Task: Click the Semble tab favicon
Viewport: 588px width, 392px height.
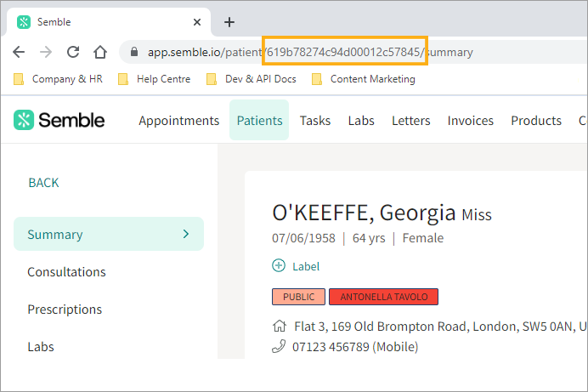Action: coord(24,22)
